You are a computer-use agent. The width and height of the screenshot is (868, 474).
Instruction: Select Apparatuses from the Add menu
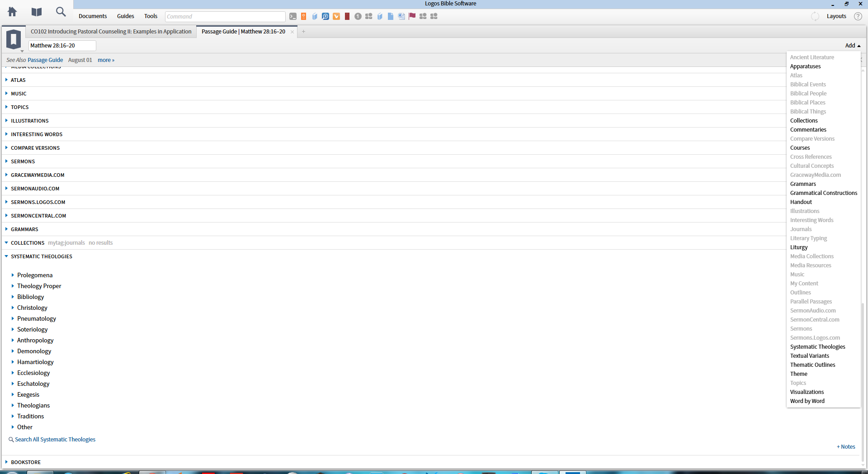(x=805, y=66)
